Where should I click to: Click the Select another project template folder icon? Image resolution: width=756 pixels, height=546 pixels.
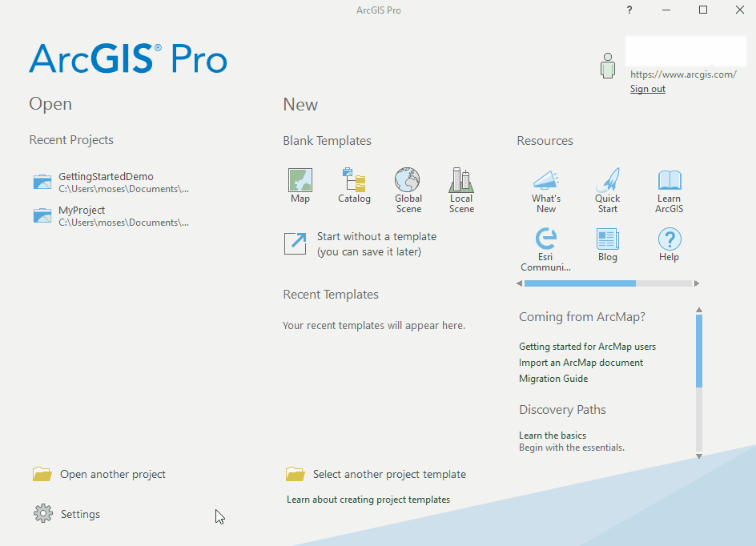pos(295,474)
